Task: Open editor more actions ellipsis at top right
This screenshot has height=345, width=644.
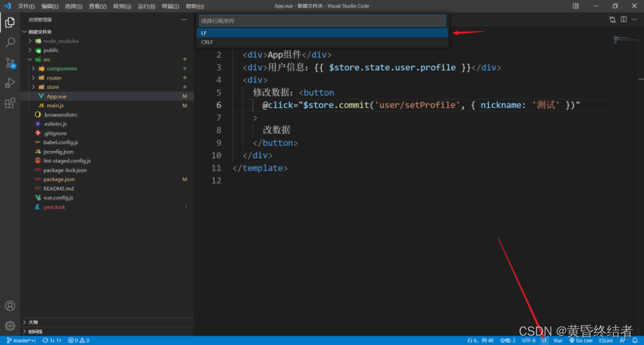Action: coord(635,20)
